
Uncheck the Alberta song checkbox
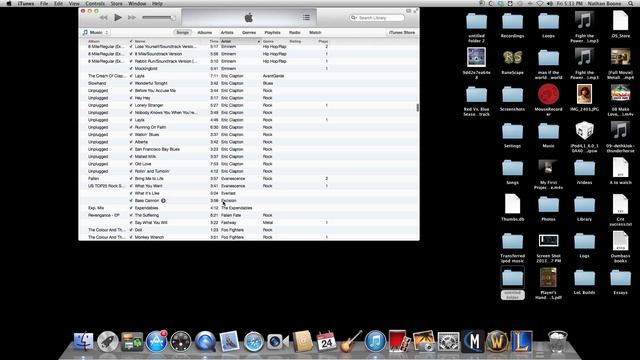point(131,142)
